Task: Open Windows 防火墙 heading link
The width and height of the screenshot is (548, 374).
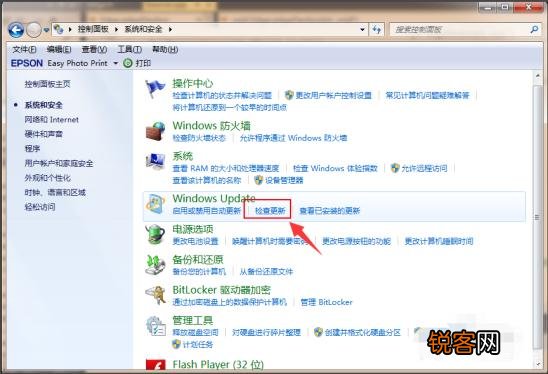Action: 211,126
